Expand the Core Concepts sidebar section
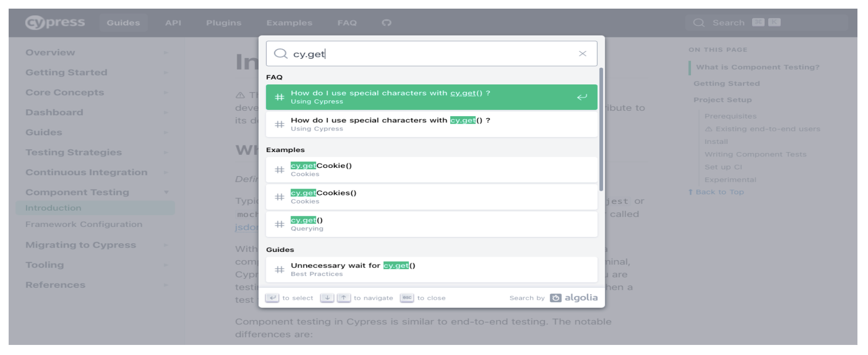The height and width of the screenshot is (355, 868). 166,93
